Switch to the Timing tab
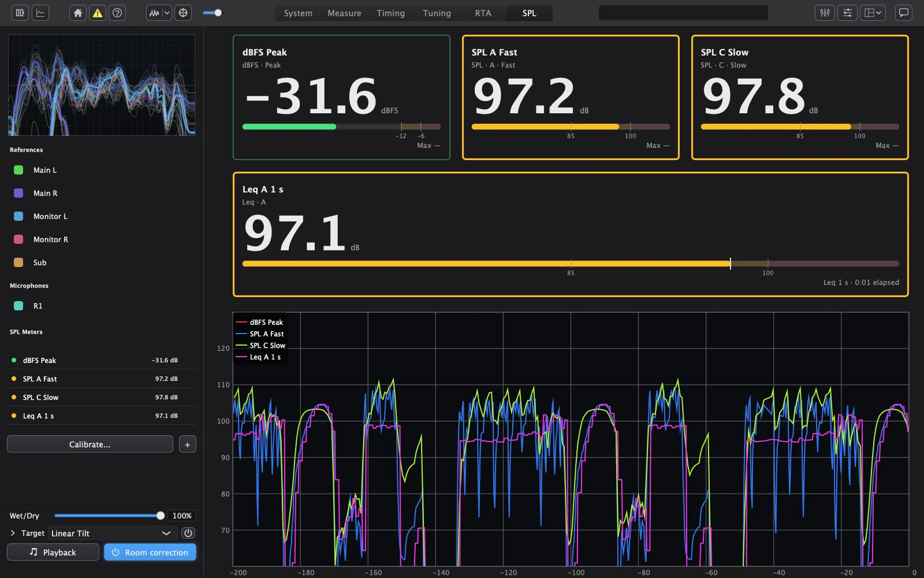This screenshot has height=578, width=924. (x=391, y=13)
